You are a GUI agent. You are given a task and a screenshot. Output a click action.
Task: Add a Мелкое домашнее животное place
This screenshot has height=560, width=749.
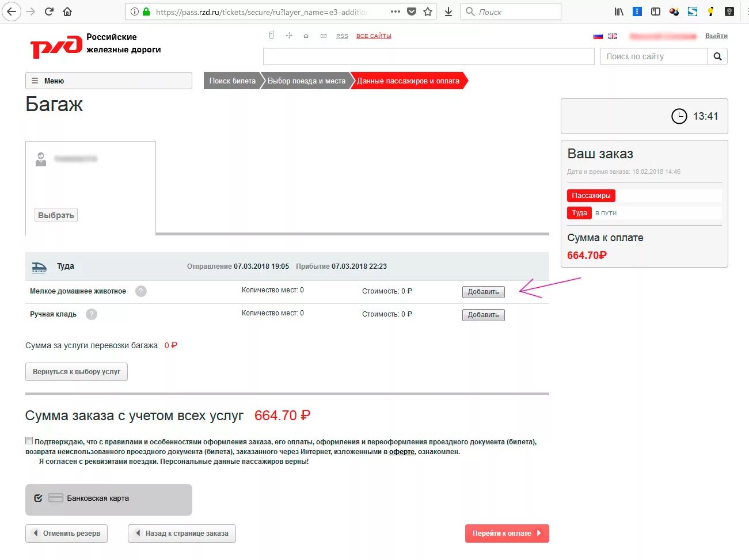click(x=483, y=292)
